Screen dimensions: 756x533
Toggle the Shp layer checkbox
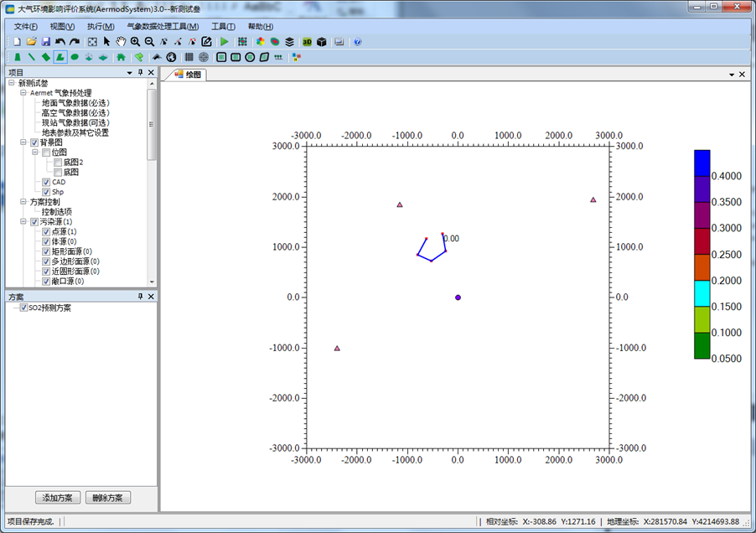(46, 192)
